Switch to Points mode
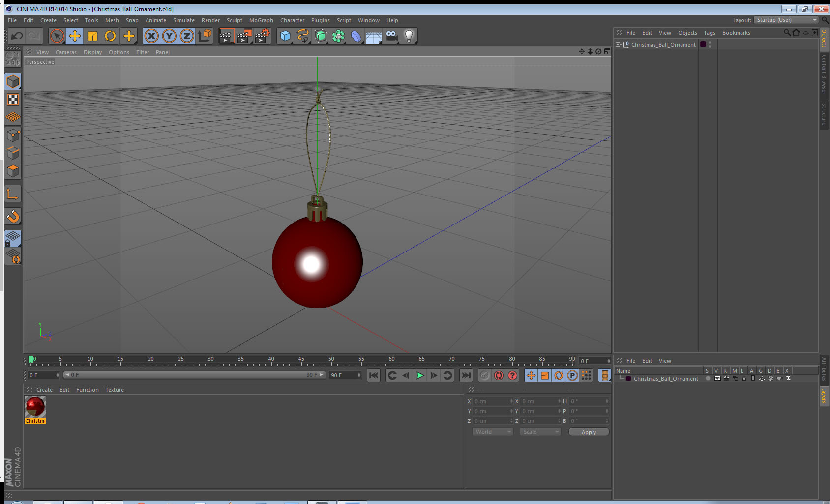Viewport: 830px width, 504px height. click(x=13, y=135)
